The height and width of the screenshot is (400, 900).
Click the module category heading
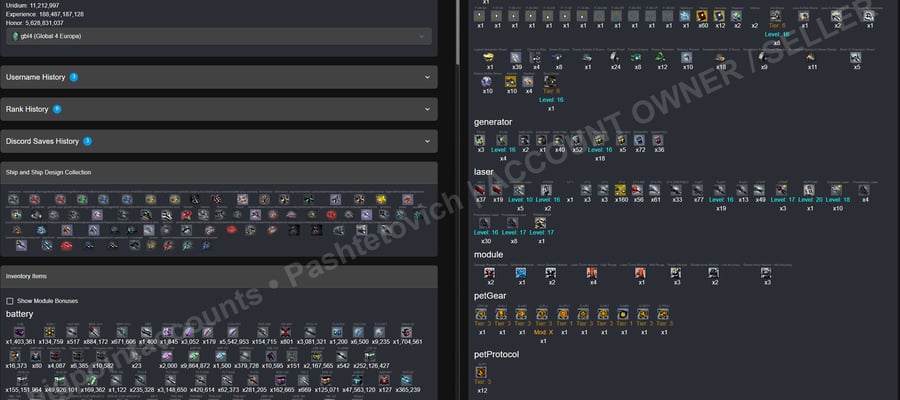point(488,254)
